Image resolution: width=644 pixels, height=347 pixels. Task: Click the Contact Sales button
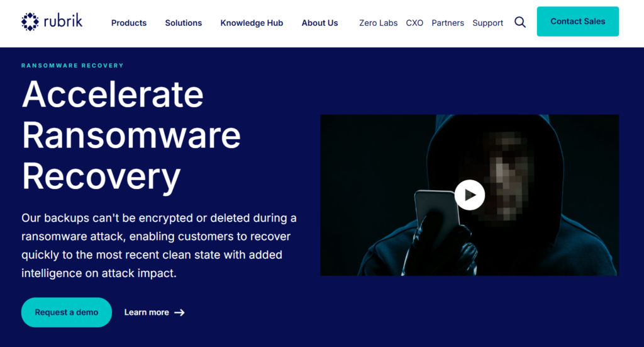point(577,21)
